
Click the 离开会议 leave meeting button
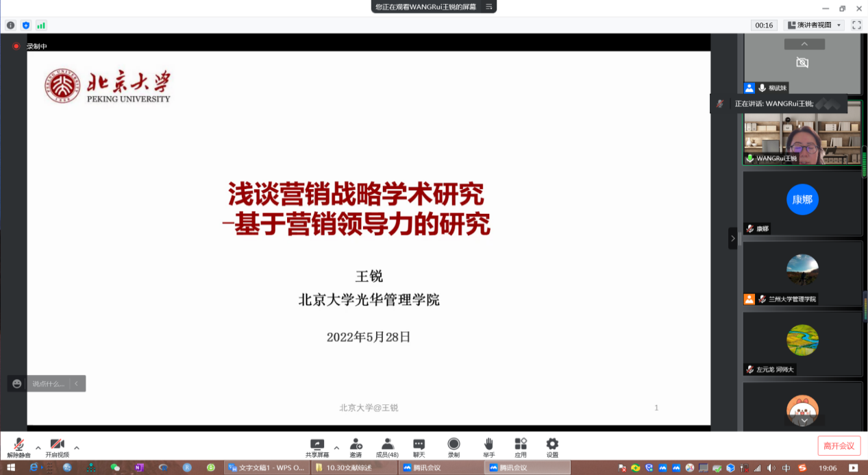tap(839, 446)
